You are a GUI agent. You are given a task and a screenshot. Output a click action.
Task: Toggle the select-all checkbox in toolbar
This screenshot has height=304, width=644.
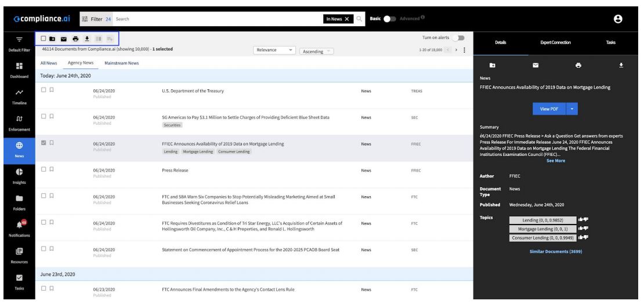click(x=44, y=39)
